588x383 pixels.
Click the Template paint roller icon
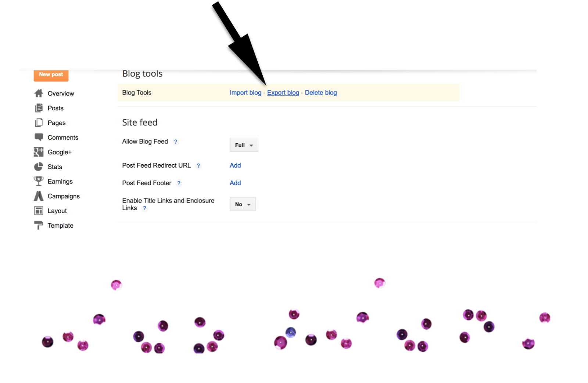[39, 225]
